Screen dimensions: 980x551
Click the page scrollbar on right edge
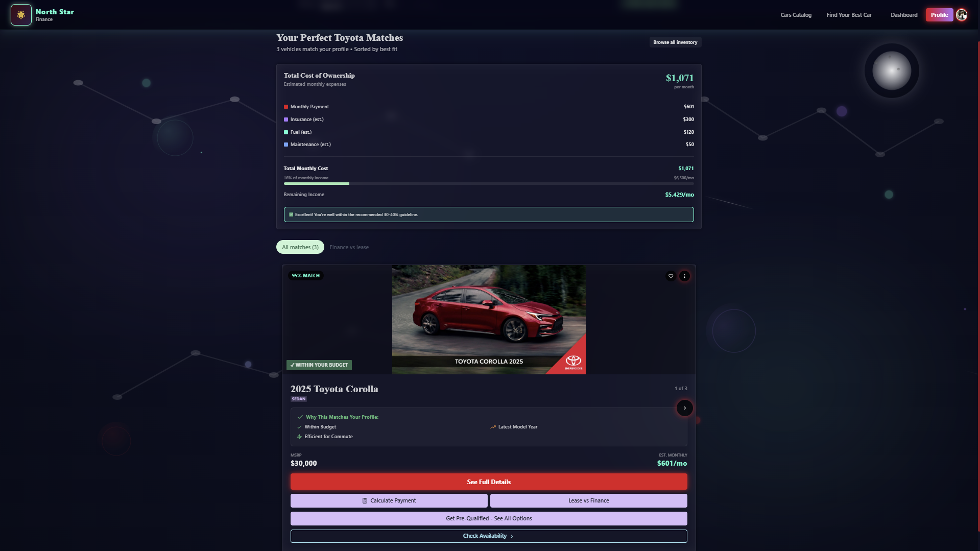coord(978,286)
